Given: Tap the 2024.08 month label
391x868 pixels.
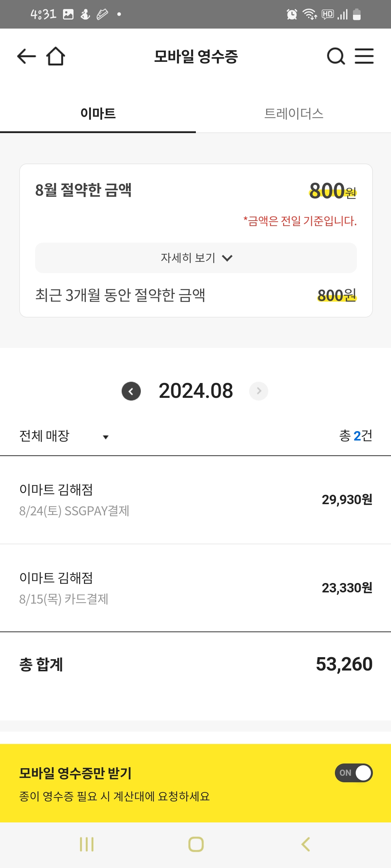Looking at the screenshot, I should [195, 391].
